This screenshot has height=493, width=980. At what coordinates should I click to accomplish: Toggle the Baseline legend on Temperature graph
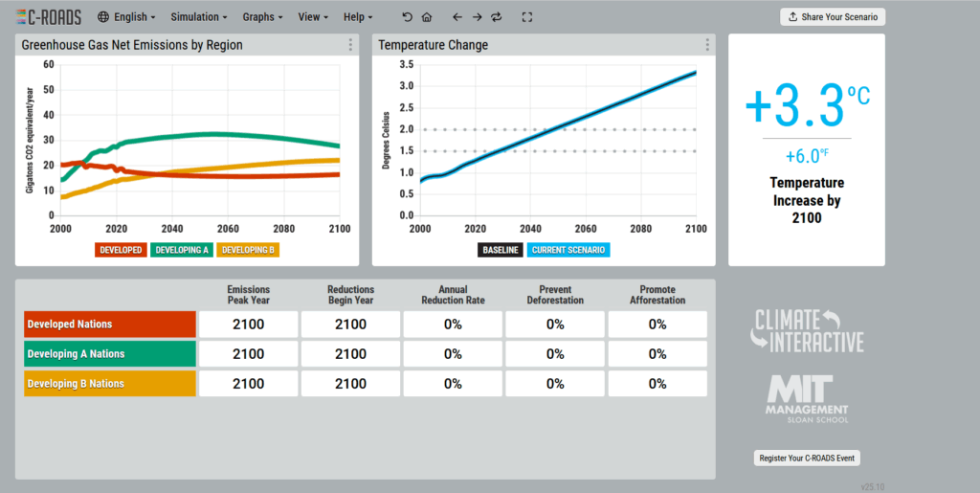coord(500,250)
